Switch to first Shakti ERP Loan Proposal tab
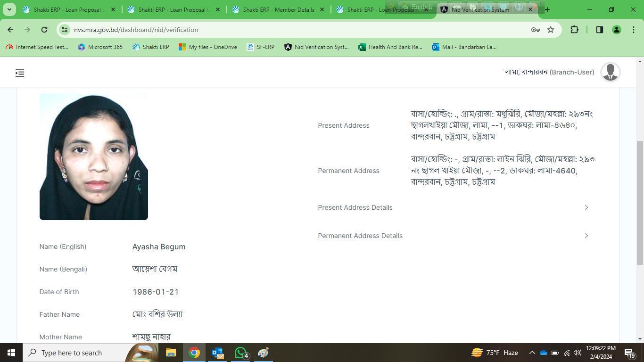Image resolution: width=644 pixels, height=362 pixels. point(69,9)
